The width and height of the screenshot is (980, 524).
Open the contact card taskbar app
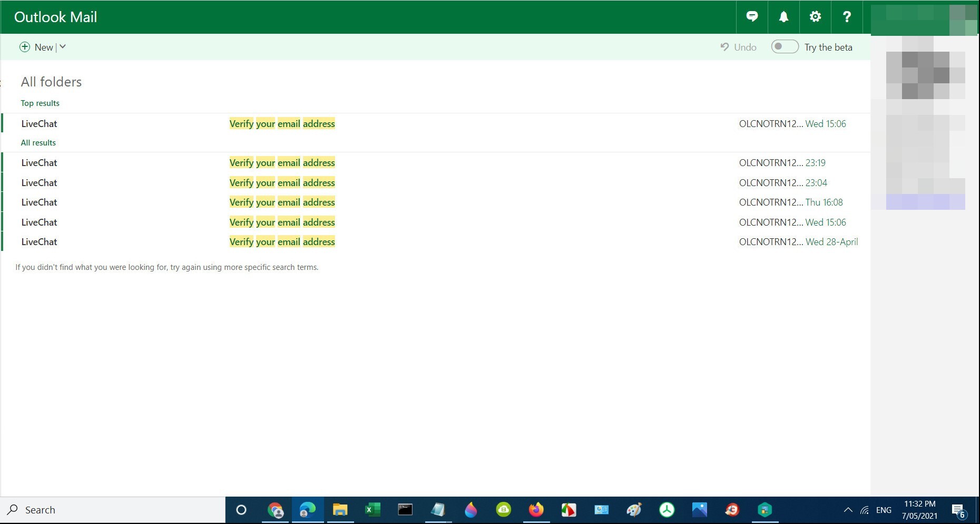[x=601, y=510]
